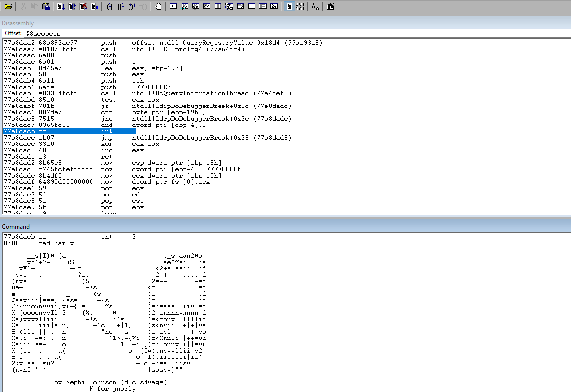Click the Step Out icon
Screen dimensions: 571x392
click(x=132, y=6)
